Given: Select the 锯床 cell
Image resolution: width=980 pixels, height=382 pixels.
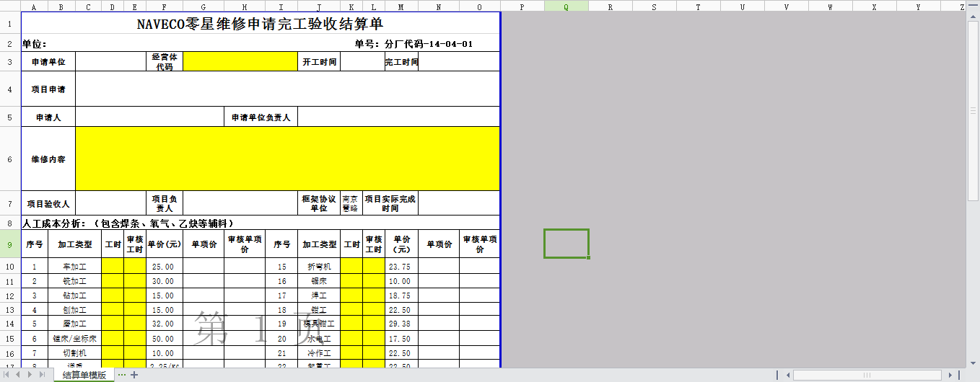Looking at the screenshot, I should coord(319,281).
